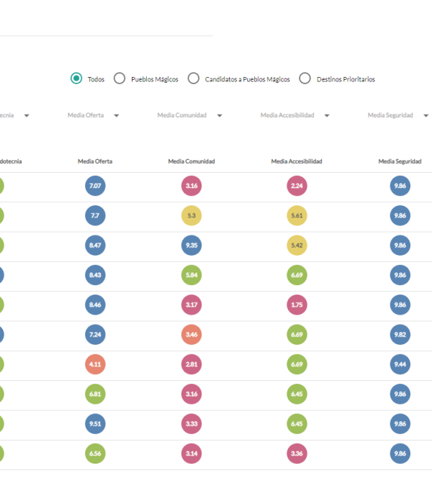This screenshot has width=432, height=504.
Task: Click the blue 9.35 Comunidad score circle
Action: 192,246
